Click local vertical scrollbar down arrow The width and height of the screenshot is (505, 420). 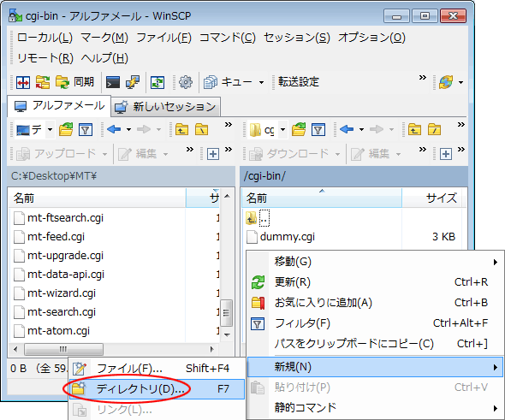click(x=227, y=335)
